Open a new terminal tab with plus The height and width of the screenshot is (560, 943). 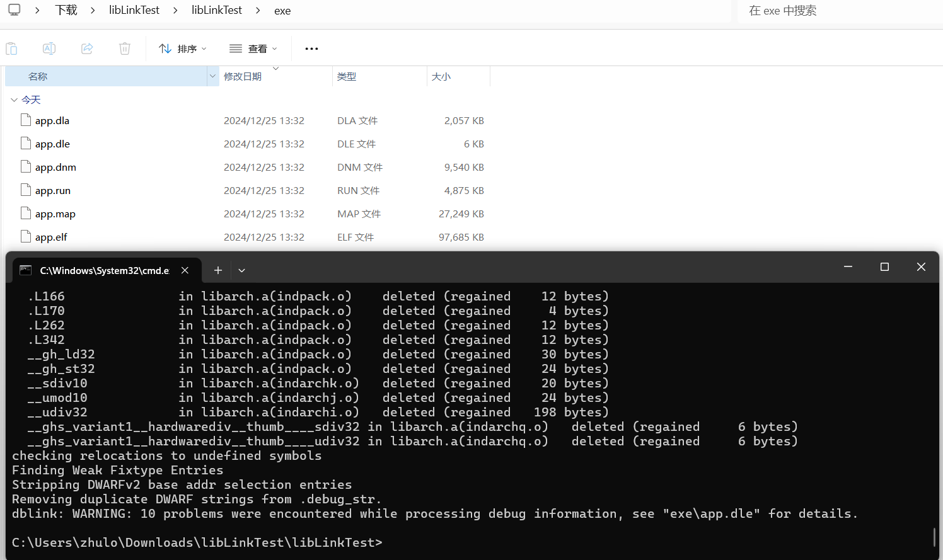[218, 270]
